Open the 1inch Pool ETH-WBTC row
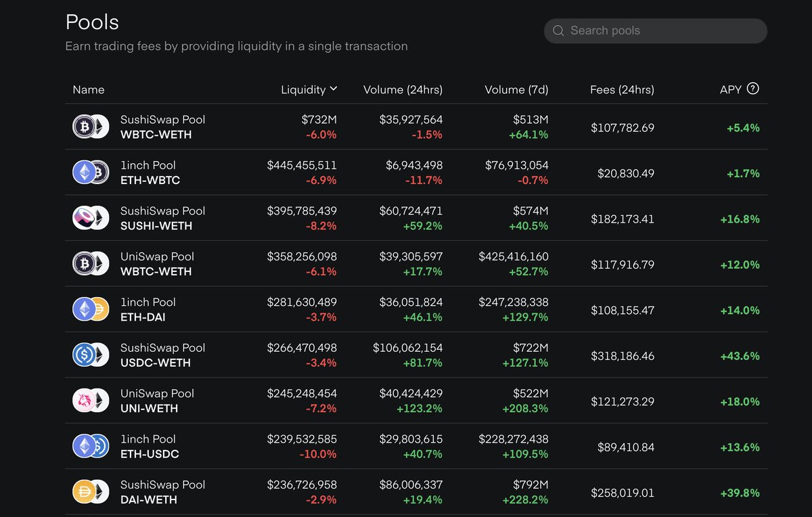812x517 pixels. [x=416, y=173]
